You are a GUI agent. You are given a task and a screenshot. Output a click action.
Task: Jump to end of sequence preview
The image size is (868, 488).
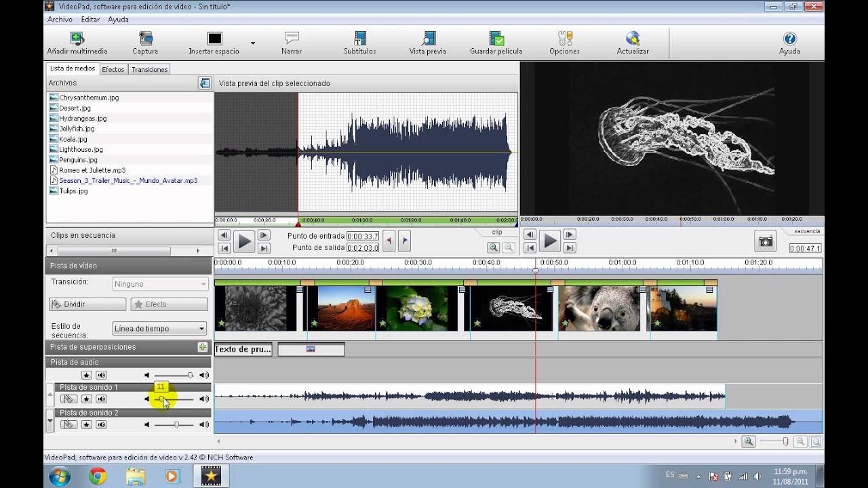point(570,248)
